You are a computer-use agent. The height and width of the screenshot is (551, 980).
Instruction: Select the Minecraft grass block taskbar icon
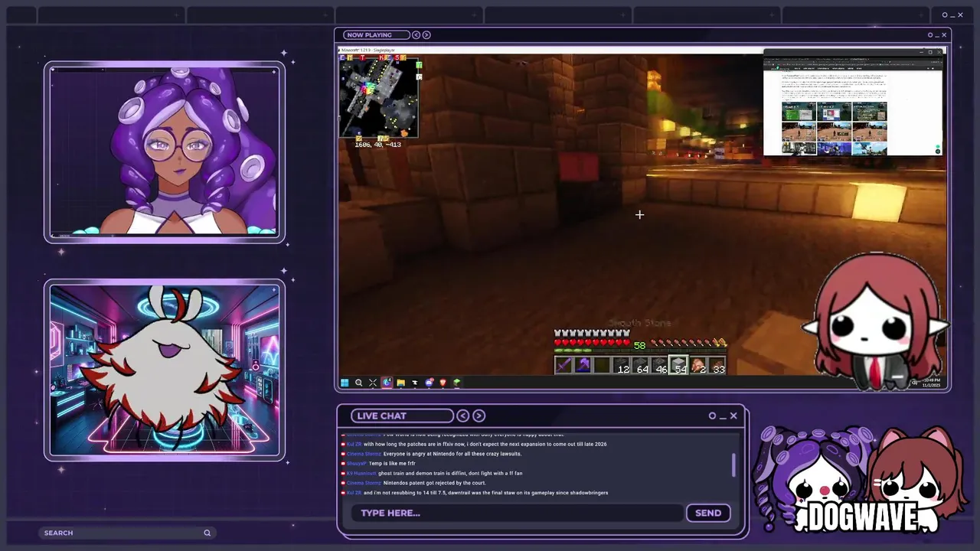[456, 383]
